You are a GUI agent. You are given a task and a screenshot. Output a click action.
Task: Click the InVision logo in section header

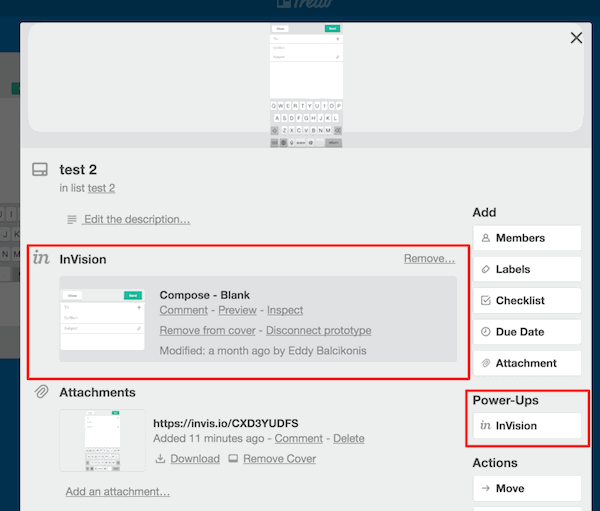click(x=41, y=258)
